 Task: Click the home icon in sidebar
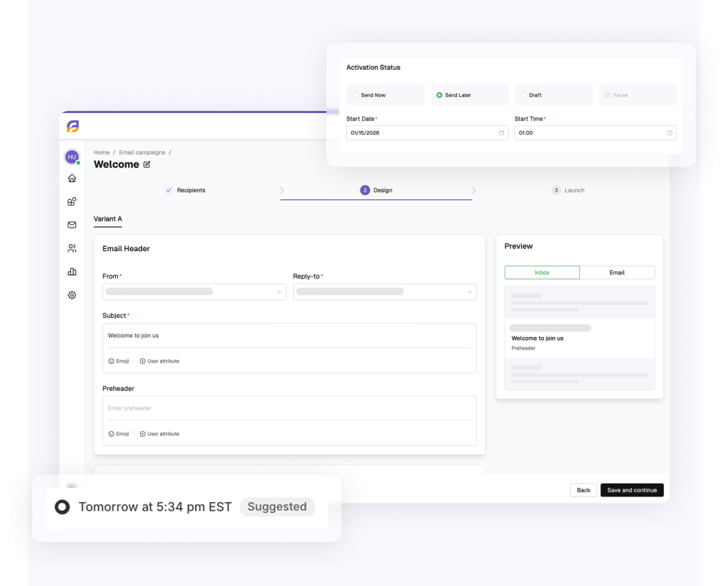tap(72, 179)
